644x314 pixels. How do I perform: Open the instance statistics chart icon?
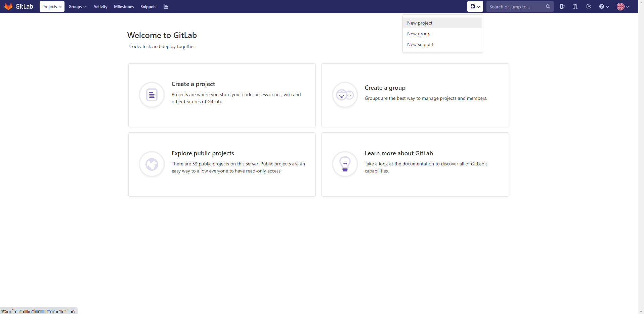pyautogui.click(x=166, y=6)
